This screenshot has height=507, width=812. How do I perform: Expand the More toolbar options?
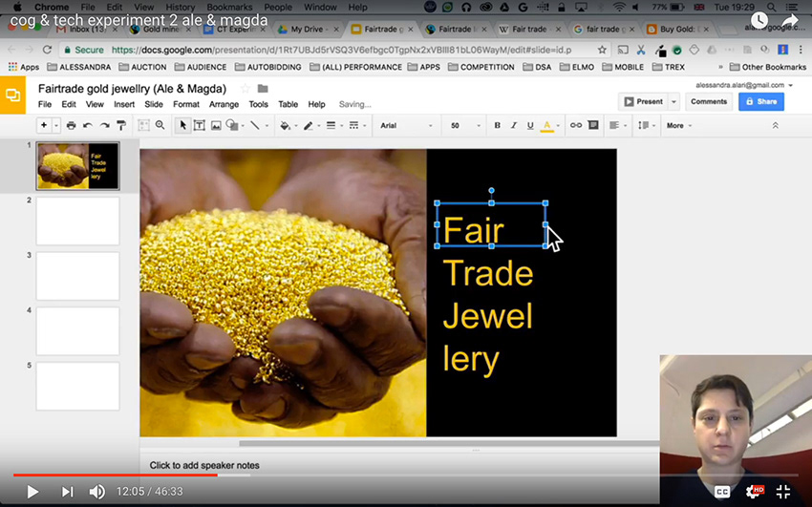click(x=679, y=125)
